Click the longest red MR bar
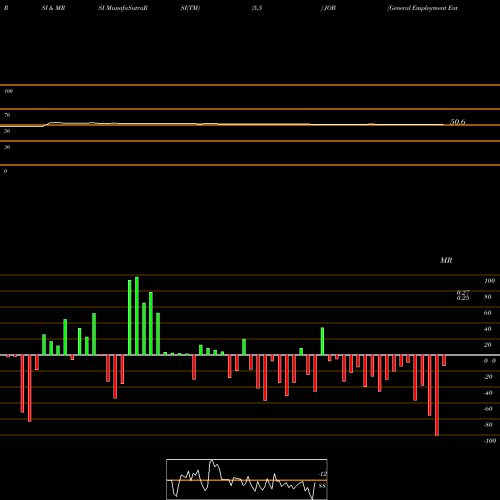 437,395
